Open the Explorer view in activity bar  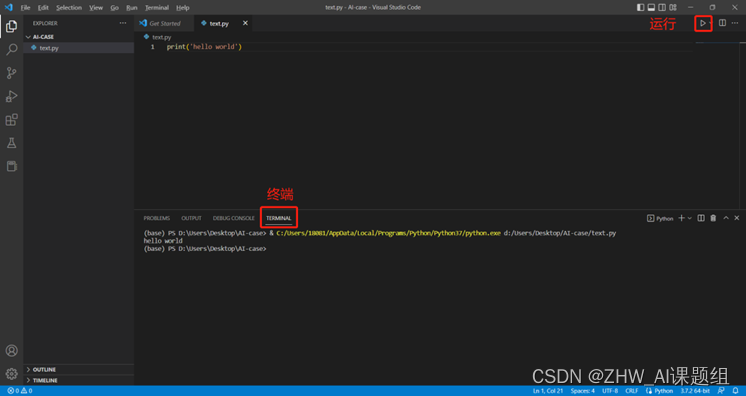pyautogui.click(x=11, y=26)
